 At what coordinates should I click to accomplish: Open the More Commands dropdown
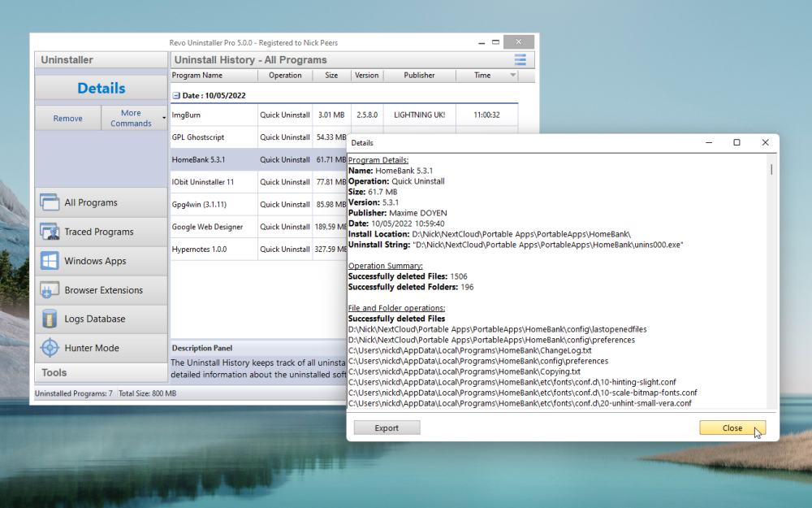click(134, 118)
